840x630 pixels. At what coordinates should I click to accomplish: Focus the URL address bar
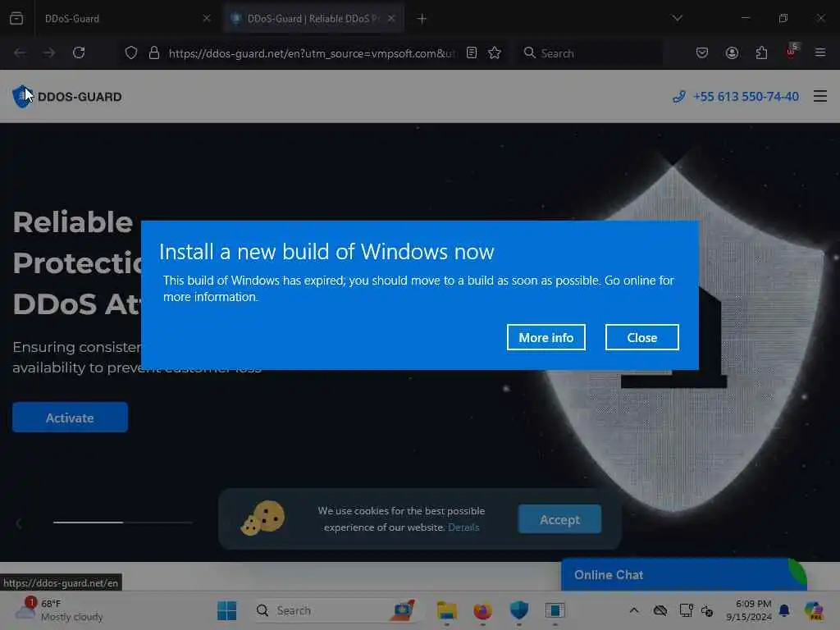tap(312, 53)
